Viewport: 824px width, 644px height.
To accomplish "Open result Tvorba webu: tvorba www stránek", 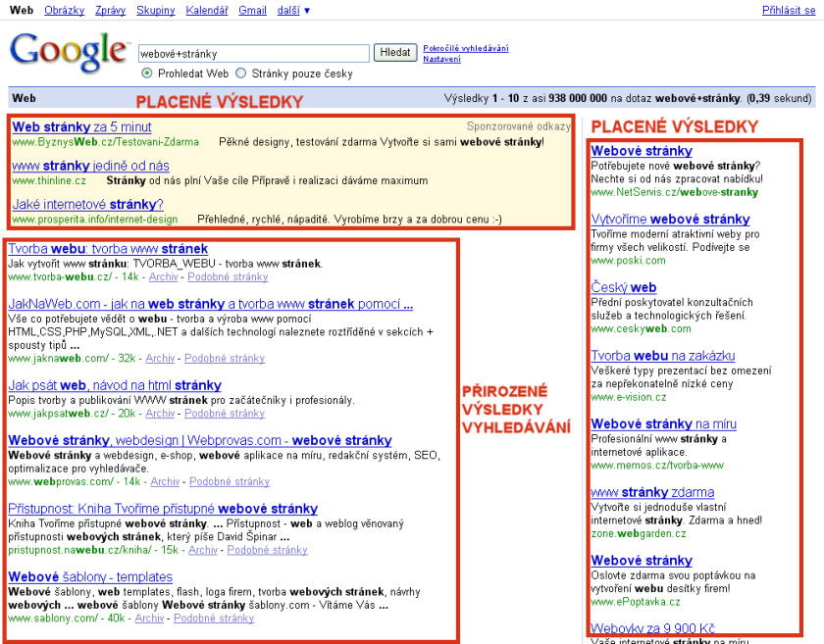I will [108, 249].
